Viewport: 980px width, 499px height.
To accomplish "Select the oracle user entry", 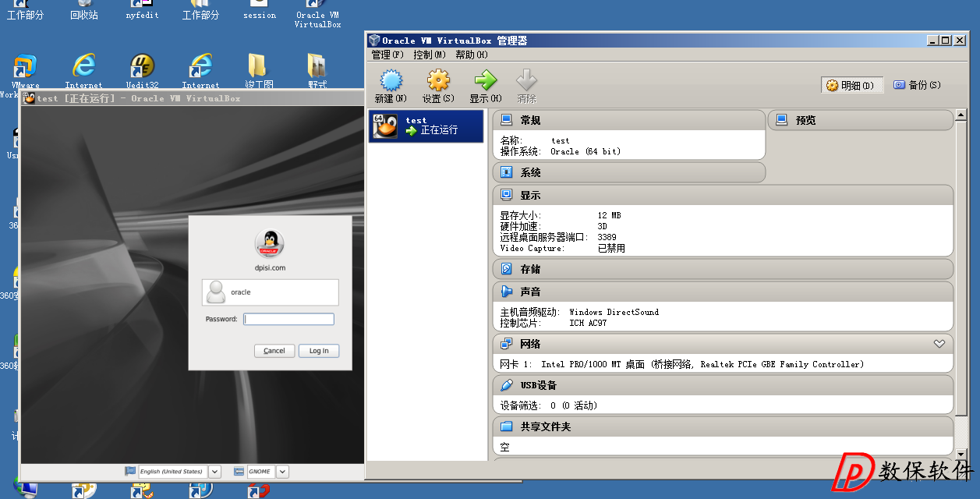I will (x=271, y=292).
